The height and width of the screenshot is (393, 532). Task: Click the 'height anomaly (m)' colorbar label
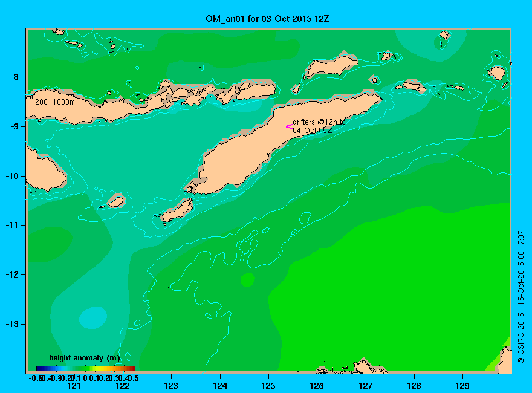[85, 358]
